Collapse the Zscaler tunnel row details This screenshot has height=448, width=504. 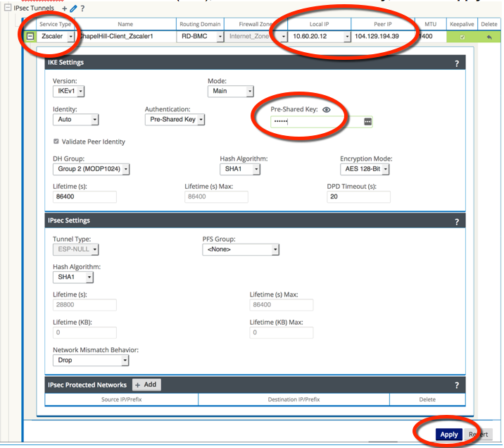30,36
